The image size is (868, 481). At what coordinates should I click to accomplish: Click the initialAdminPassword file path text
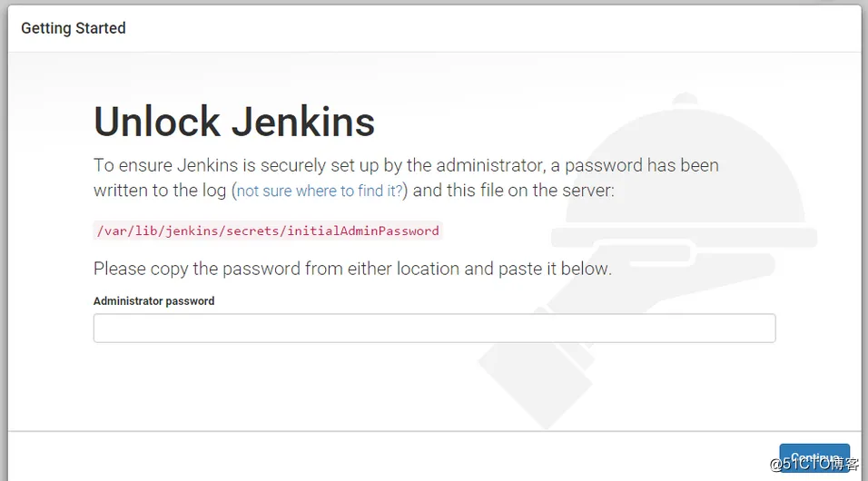pos(268,231)
